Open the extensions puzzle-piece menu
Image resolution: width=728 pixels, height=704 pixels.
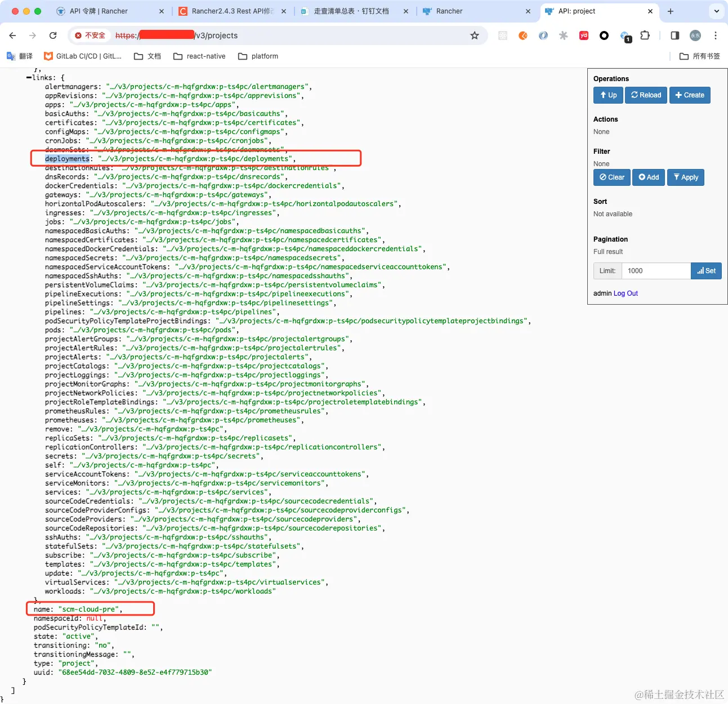tap(645, 35)
